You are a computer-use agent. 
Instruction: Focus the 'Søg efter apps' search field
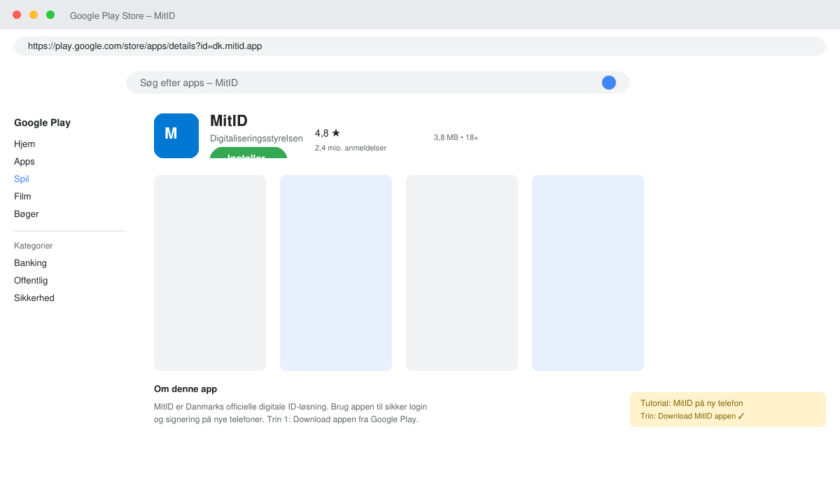(378, 83)
